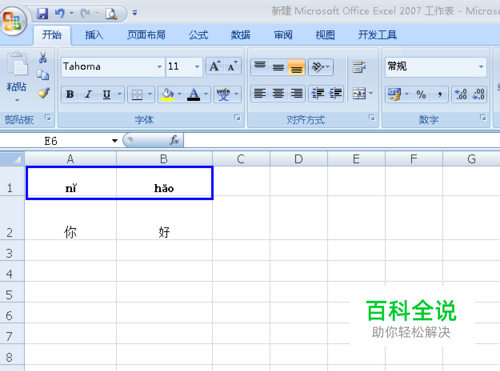Expand the font color palette arrow
500x371 pixels.
coord(206,94)
